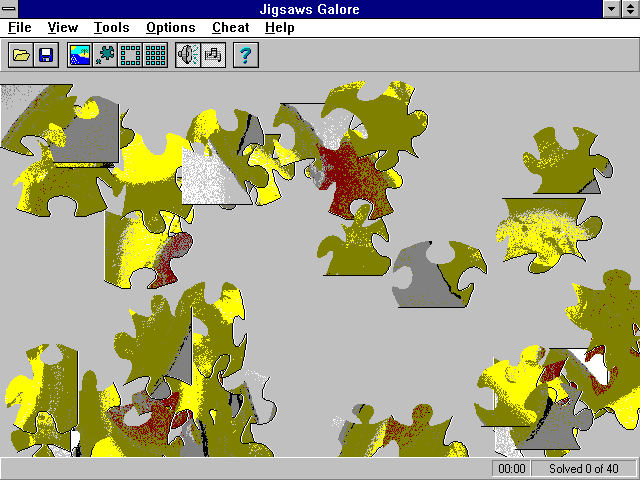
Task: Show only edge pieces using the square border icon
Action: click(x=130, y=55)
